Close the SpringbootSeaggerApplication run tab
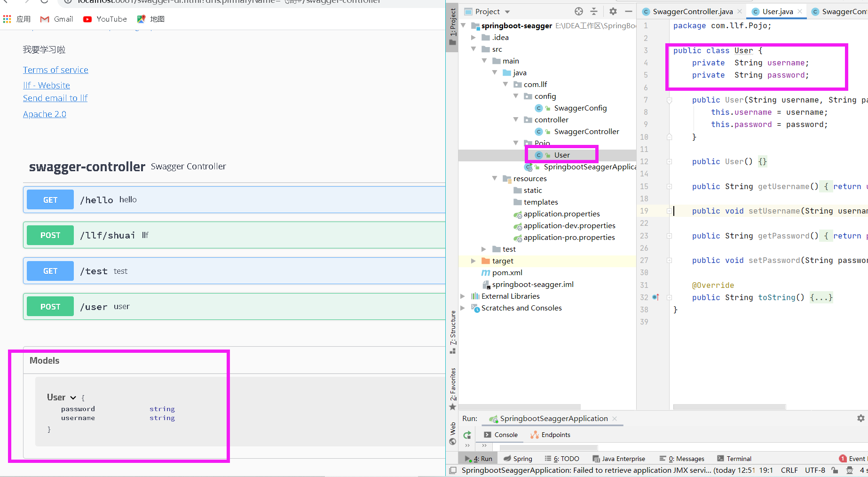This screenshot has height=477, width=868. tap(615, 418)
